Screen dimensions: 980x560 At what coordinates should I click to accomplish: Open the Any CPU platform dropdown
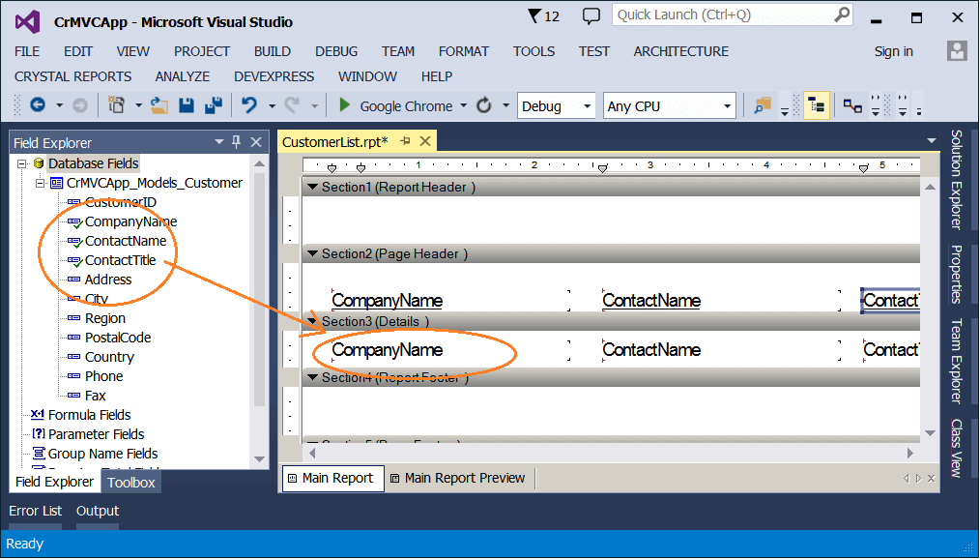[x=670, y=105]
